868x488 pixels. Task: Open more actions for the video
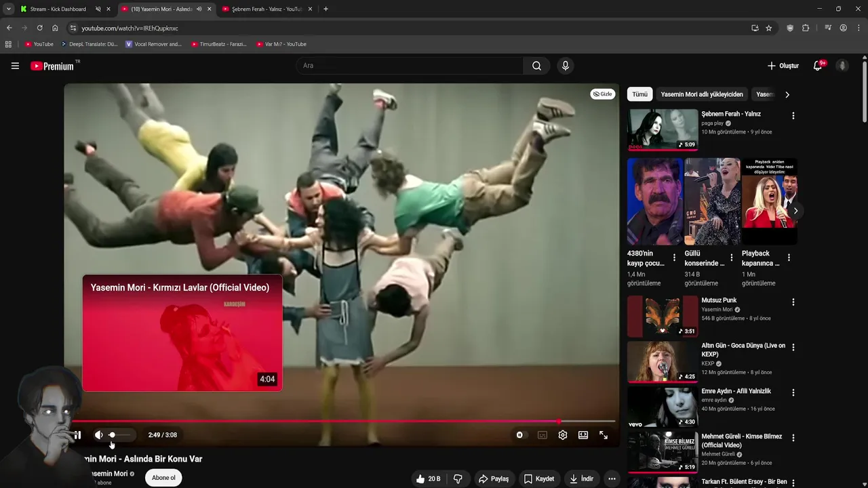click(x=612, y=479)
